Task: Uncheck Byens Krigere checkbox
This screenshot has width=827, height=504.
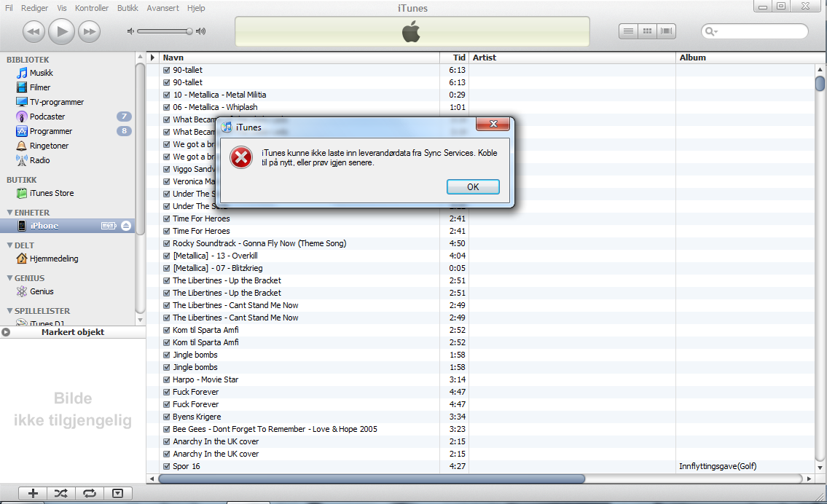Action: click(x=167, y=417)
